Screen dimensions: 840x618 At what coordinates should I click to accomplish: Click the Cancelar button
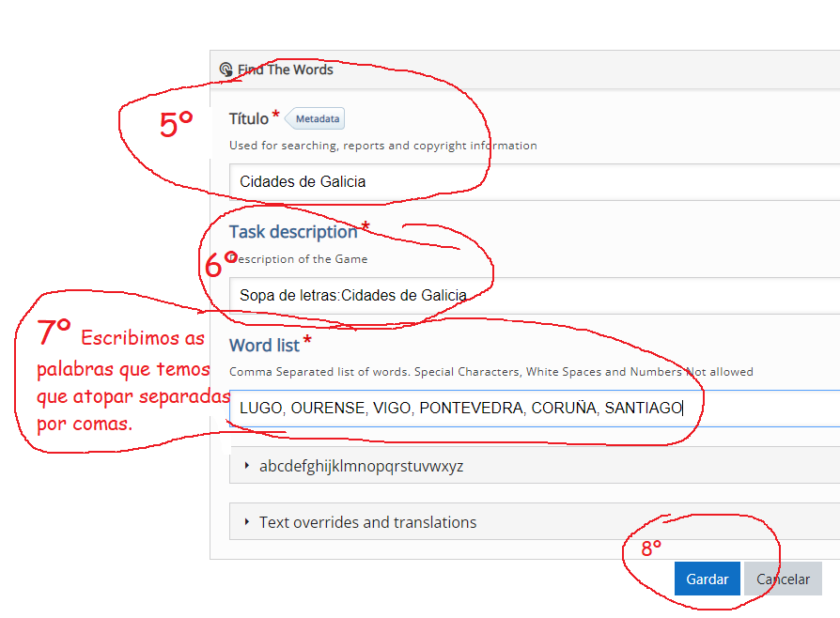coord(783,579)
